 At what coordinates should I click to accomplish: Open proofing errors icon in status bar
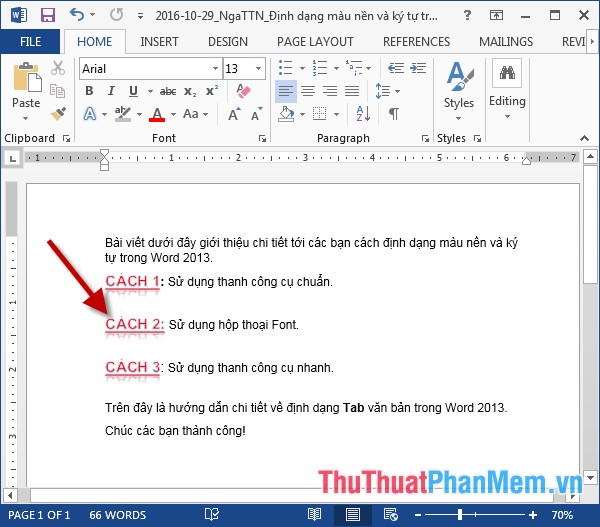tap(212, 514)
